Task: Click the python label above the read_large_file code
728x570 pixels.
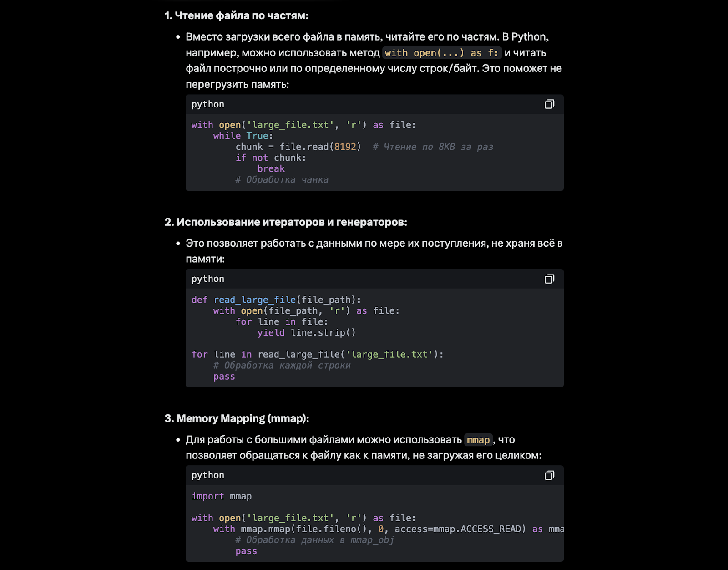Action: pyautogui.click(x=208, y=279)
